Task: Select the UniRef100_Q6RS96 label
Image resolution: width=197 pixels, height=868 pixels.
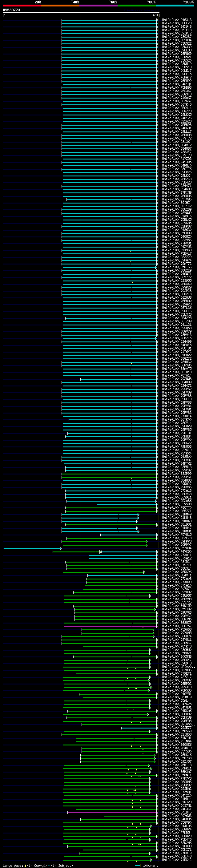Action: point(176,572)
